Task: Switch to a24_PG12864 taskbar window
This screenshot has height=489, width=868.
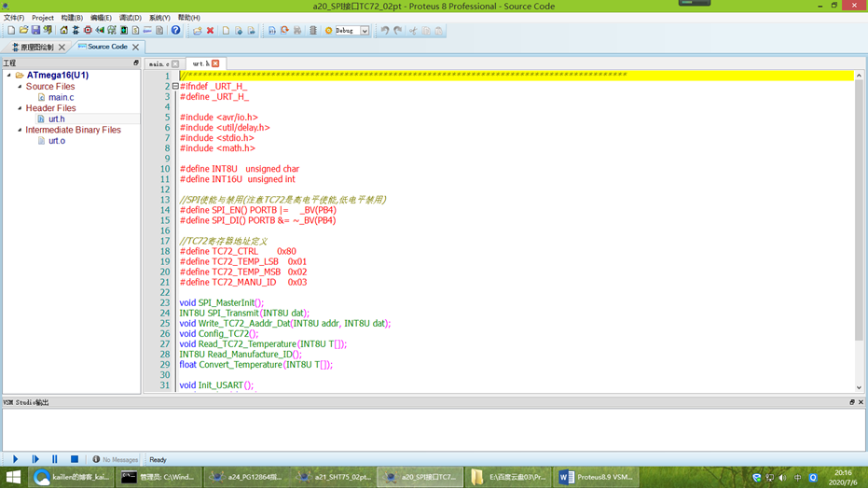Action: pos(246,477)
